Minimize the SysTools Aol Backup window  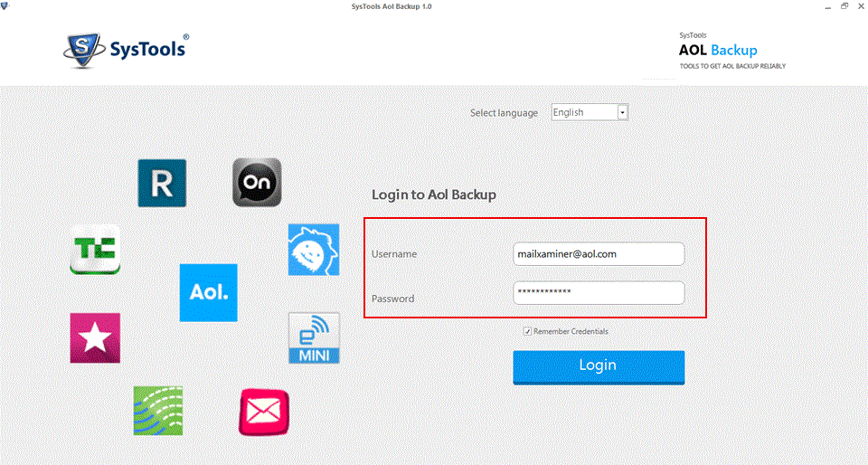[829, 6]
